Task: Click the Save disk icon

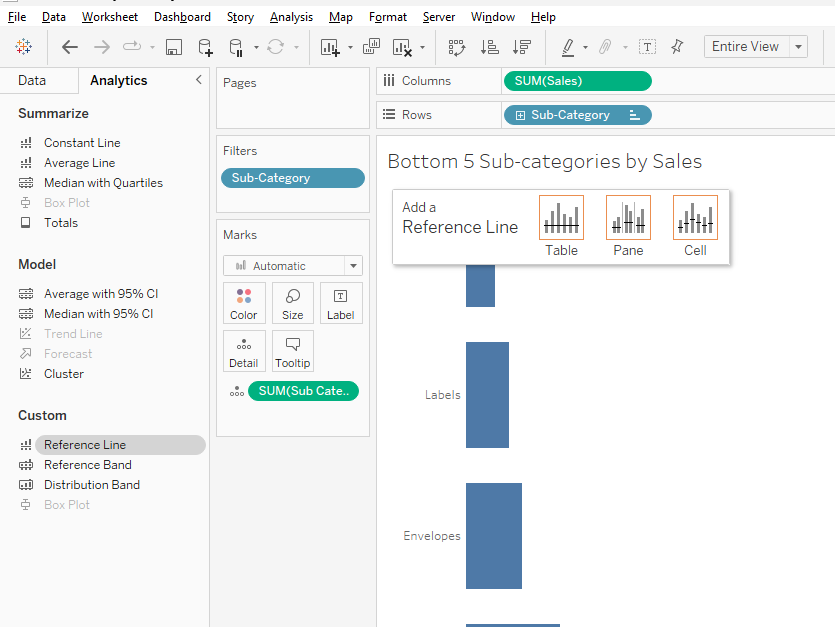Action: (x=174, y=47)
